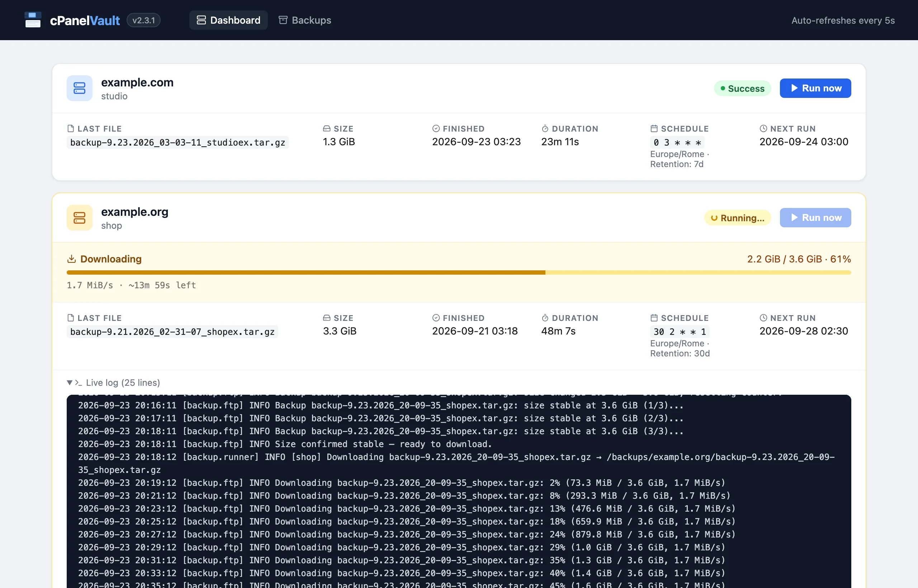Click log line showing 24% downloaded

[407, 534]
